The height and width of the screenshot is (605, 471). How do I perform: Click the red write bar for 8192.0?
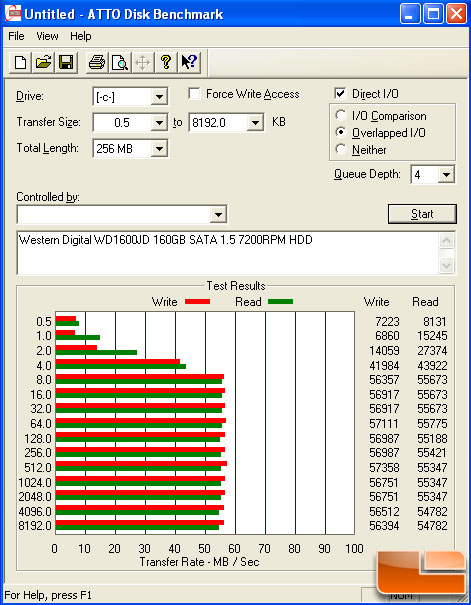tap(140, 522)
